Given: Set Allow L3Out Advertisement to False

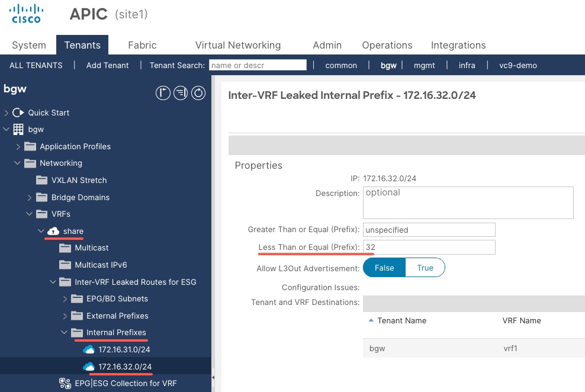Looking at the screenshot, I should (x=384, y=268).
